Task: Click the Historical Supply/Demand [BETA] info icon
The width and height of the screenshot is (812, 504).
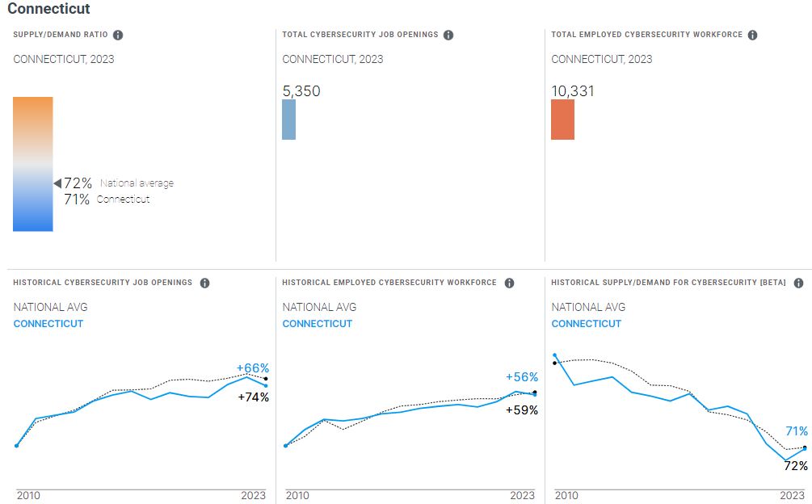Action: pos(798,283)
